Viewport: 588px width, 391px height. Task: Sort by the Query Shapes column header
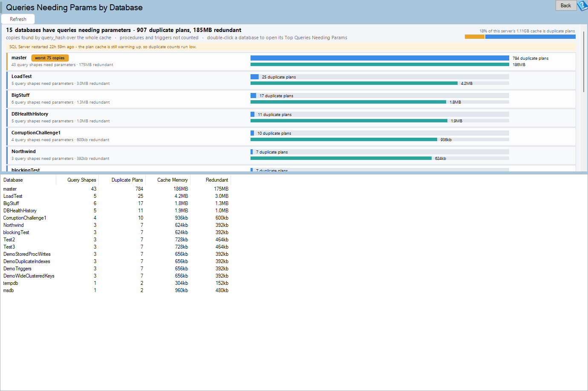coord(77,180)
